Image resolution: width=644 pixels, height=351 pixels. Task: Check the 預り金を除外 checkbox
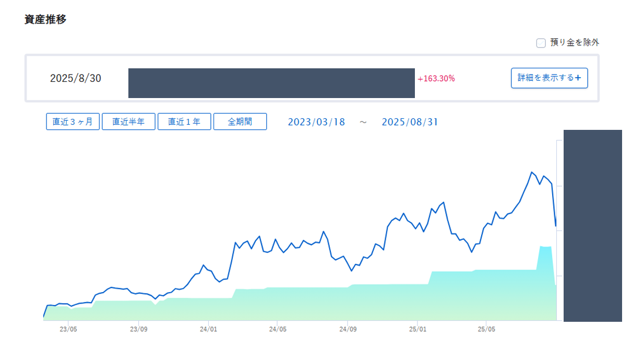click(541, 43)
